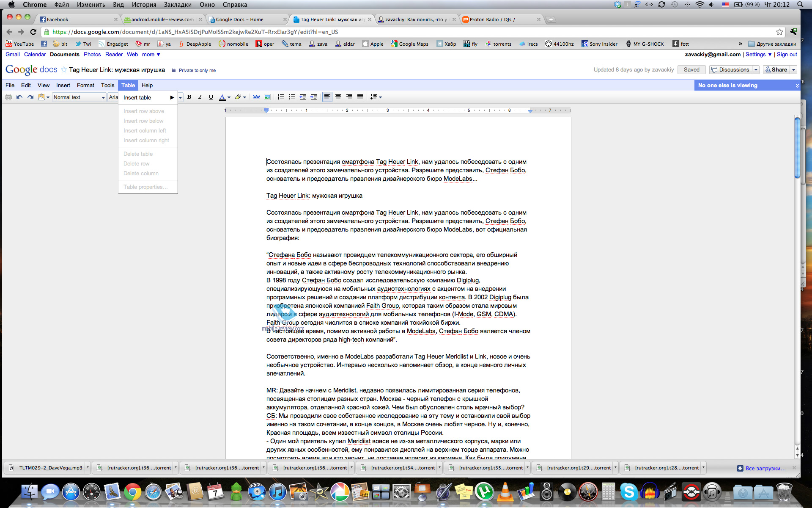
Task: Undo the last edit
Action: pos(19,97)
